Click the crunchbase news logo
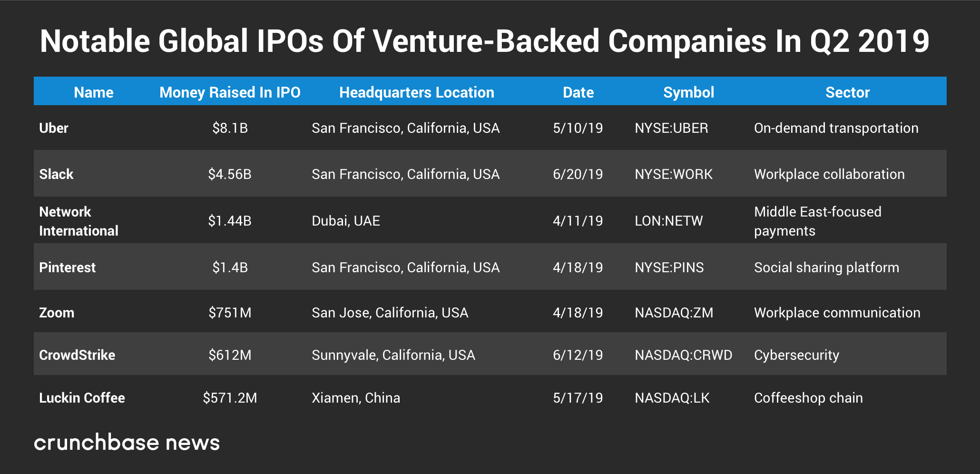This screenshot has width=980, height=474. (127, 443)
